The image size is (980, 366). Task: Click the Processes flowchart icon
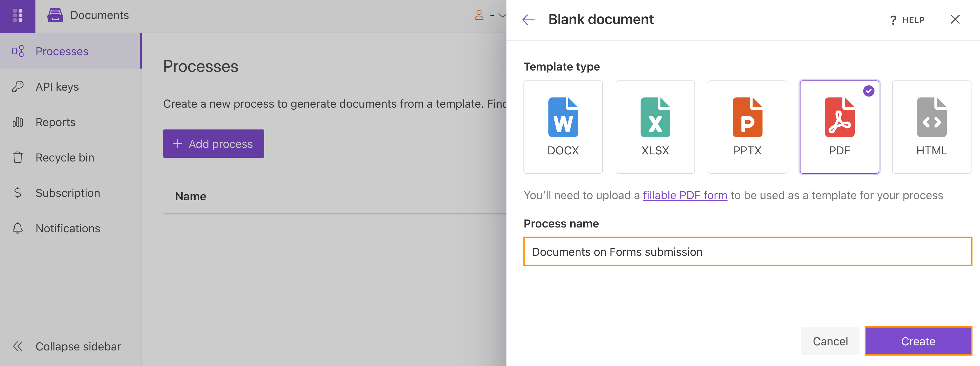click(x=18, y=51)
